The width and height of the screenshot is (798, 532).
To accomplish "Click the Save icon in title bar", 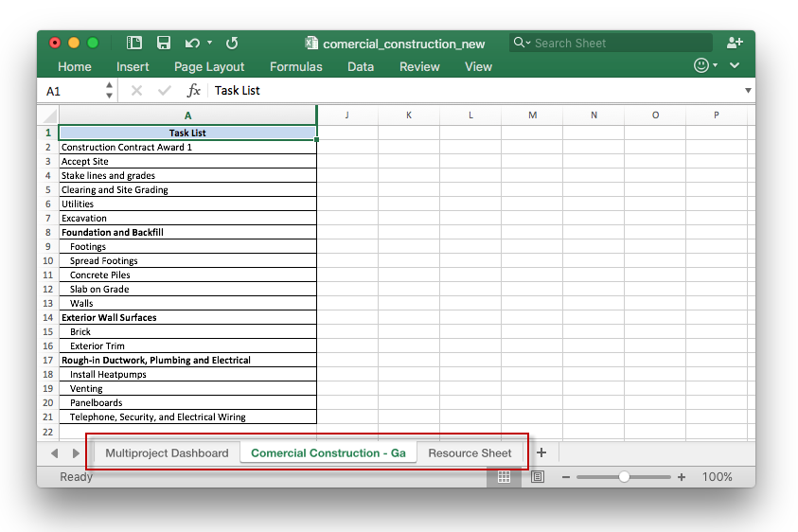I will click(164, 43).
